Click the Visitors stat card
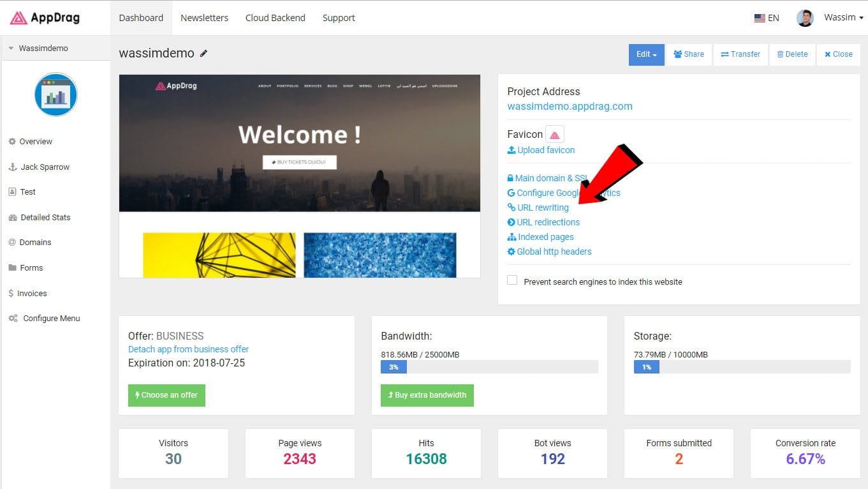 click(x=173, y=453)
